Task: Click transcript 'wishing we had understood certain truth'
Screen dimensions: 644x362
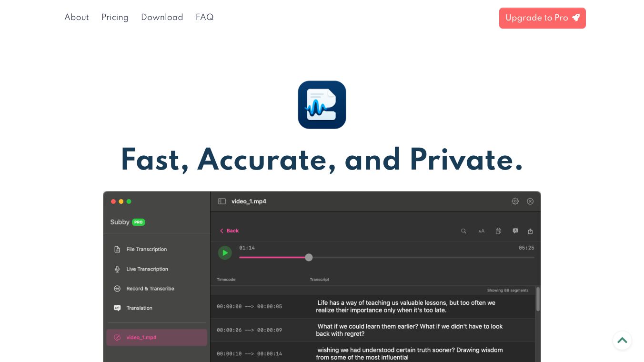Action: click(410, 354)
